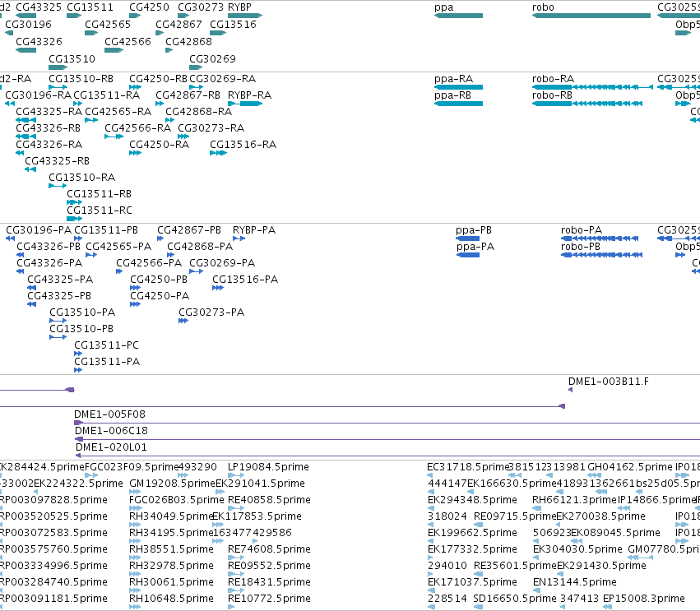Click transcript CG42868-RA
700x611 pixels.
click(x=169, y=119)
